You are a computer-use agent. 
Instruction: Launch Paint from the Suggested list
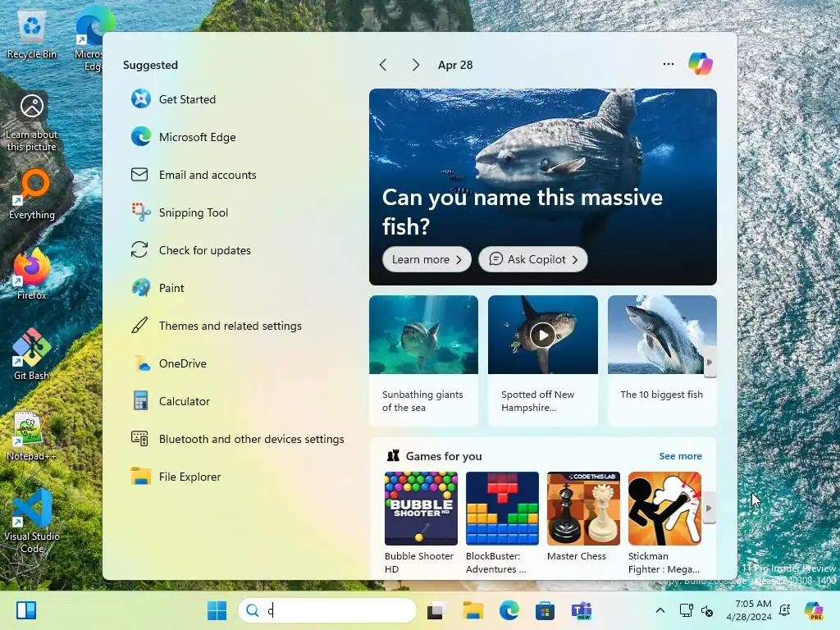(x=157, y=288)
